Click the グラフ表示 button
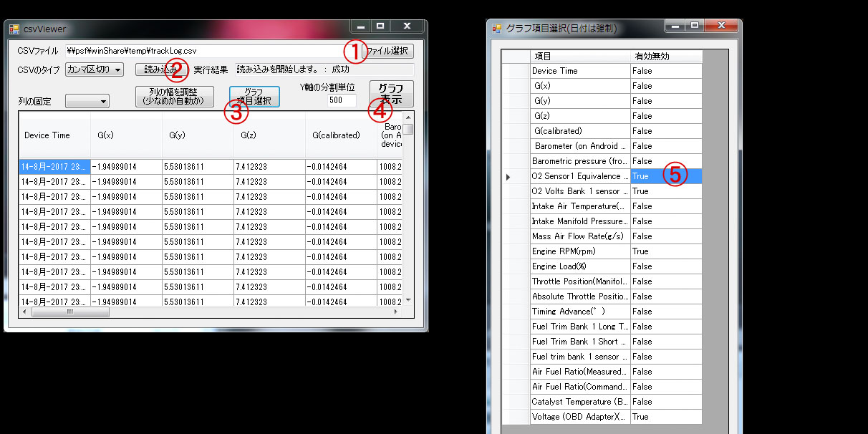This screenshot has width=868, height=434. click(391, 94)
